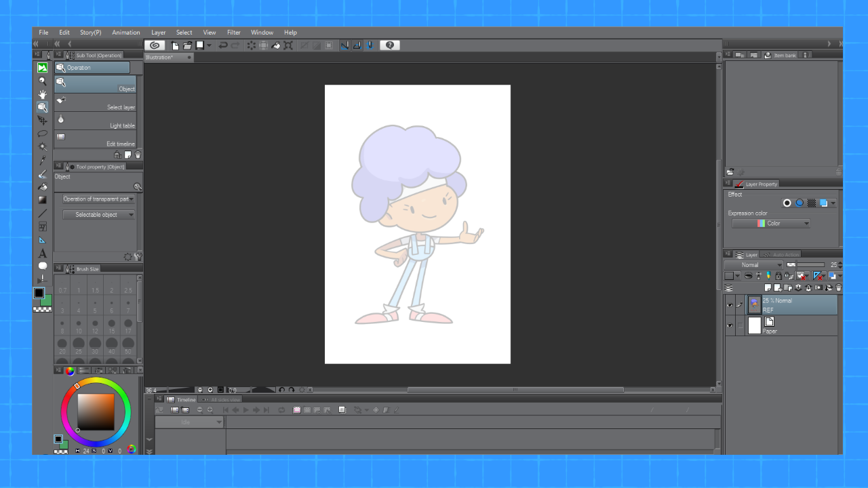
Task: Choose the Select layer sub tool
Action: click(95, 102)
